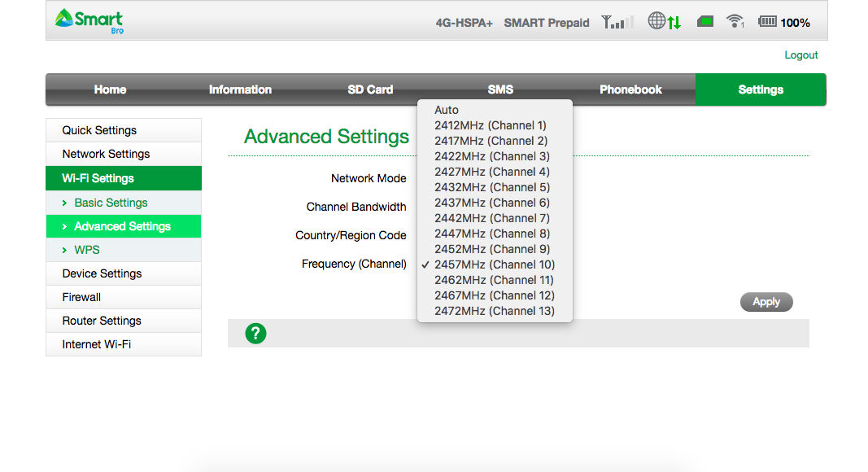The height and width of the screenshot is (472, 868).
Task: Click the battery level icon
Action: point(767,22)
